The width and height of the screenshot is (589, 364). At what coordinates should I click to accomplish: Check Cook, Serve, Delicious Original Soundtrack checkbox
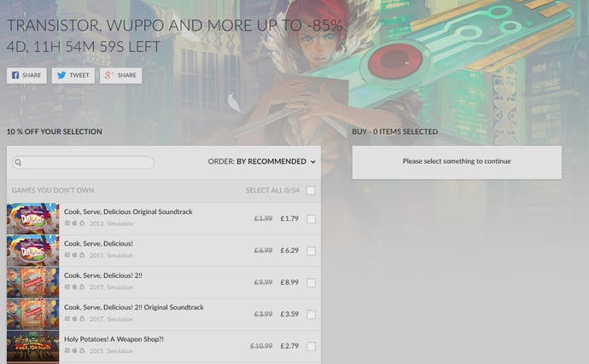coord(311,219)
